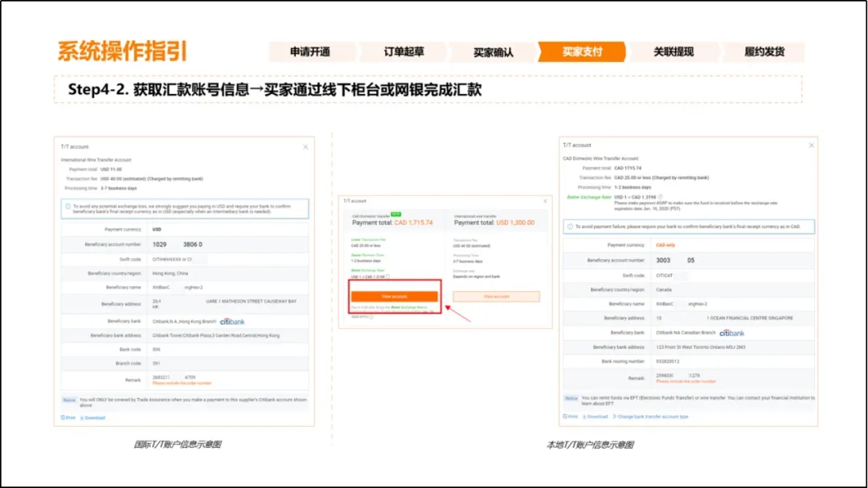
Task: Click View account under International wire transfer
Action: point(497,297)
